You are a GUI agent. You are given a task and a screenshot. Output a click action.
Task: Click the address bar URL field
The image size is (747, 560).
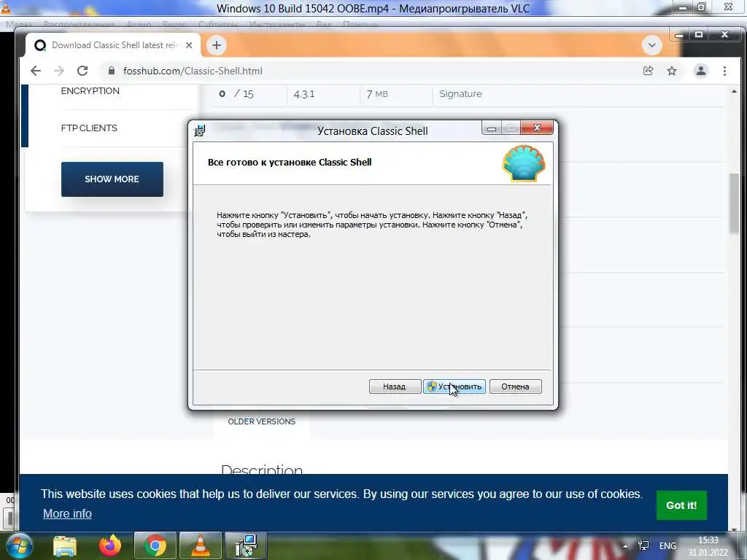[x=367, y=71]
